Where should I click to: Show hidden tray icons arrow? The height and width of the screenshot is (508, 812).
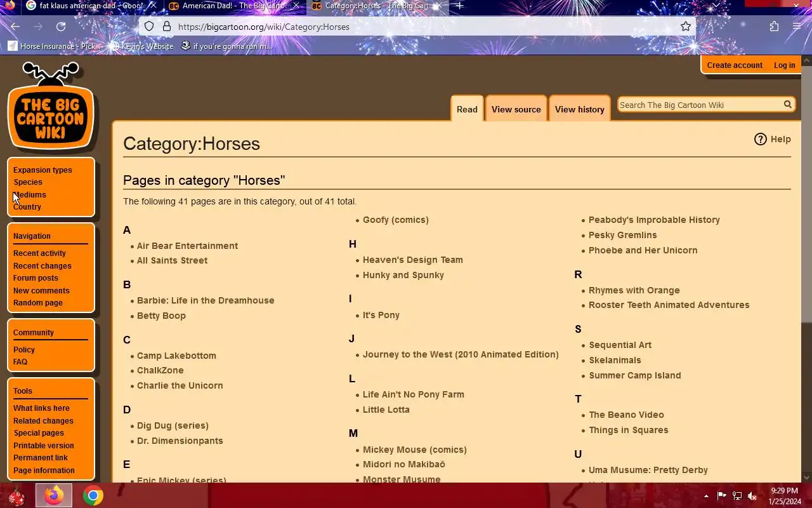pos(706,496)
